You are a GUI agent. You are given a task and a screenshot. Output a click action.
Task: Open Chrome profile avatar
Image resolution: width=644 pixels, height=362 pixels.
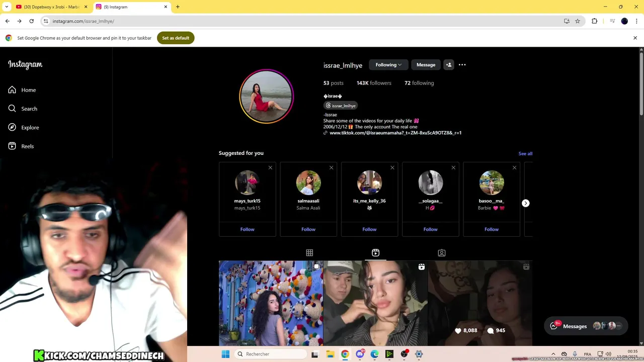(x=624, y=21)
